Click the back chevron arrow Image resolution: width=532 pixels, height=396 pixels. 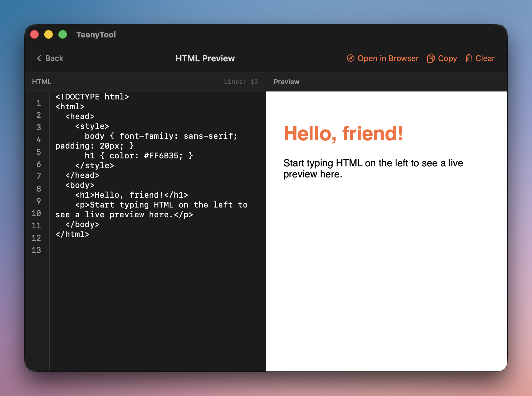coord(39,58)
